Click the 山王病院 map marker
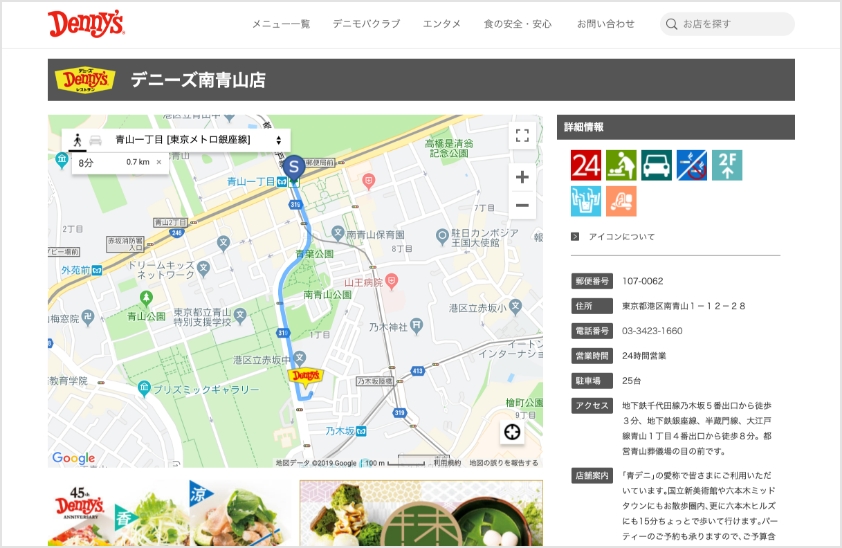The width and height of the screenshot is (842, 548). (x=392, y=281)
